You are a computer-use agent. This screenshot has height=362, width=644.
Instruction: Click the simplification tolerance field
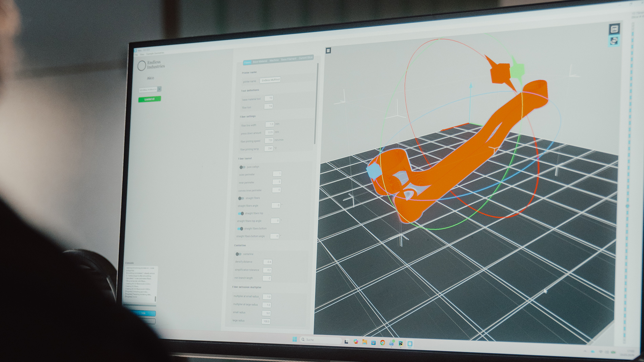coord(267,270)
